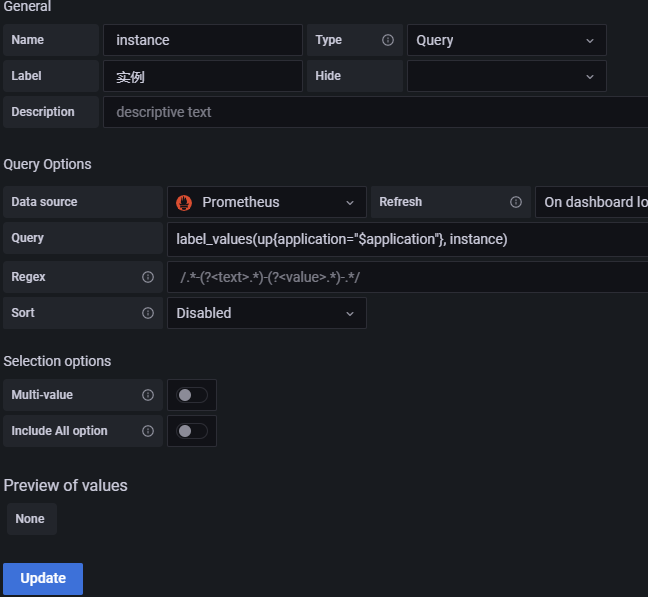Click the Sort info icon
Screen dimensions: 648x597
[x=148, y=313]
